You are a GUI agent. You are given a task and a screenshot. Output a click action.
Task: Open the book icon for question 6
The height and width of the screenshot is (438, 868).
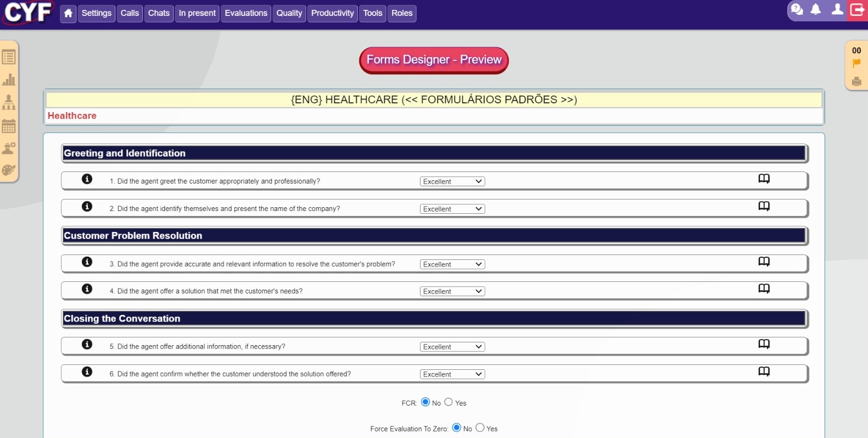[764, 372]
